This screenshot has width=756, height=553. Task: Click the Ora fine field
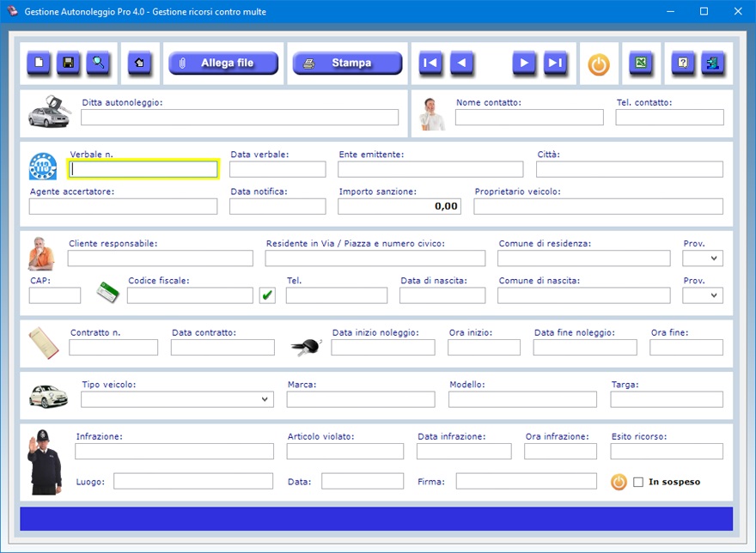pyautogui.click(x=686, y=347)
